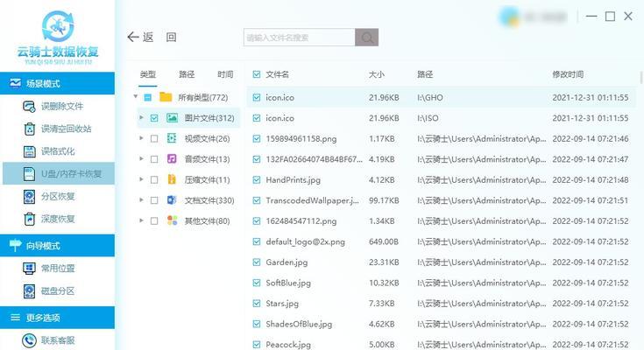The width and height of the screenshot is (644, 350).
Task: Sort by the 文件名 column header
Action: tap(277, 74)
